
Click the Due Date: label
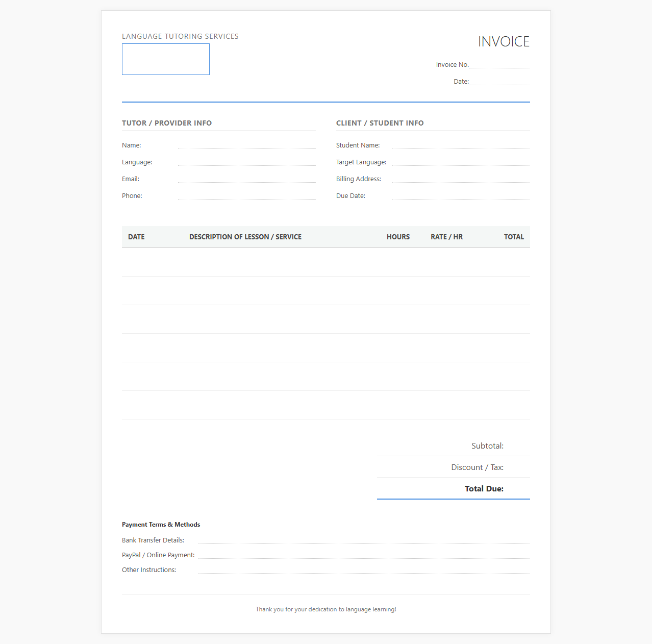[x=350, y=196]
